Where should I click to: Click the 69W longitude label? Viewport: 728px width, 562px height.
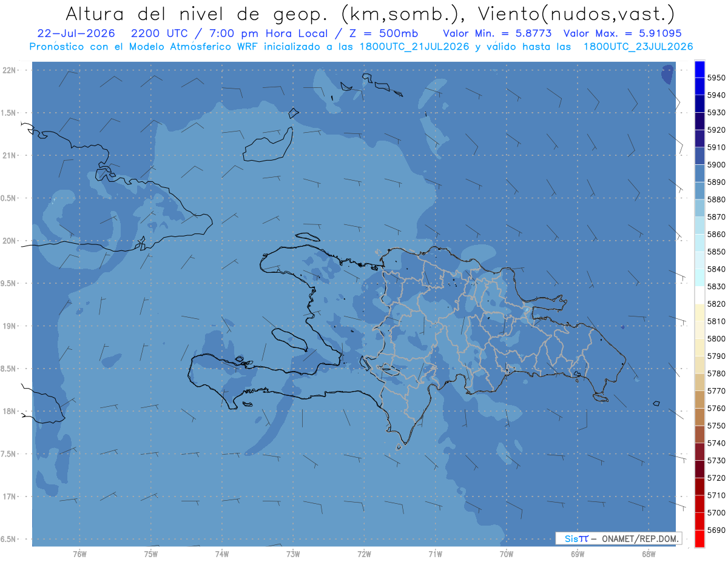point(578,554)
